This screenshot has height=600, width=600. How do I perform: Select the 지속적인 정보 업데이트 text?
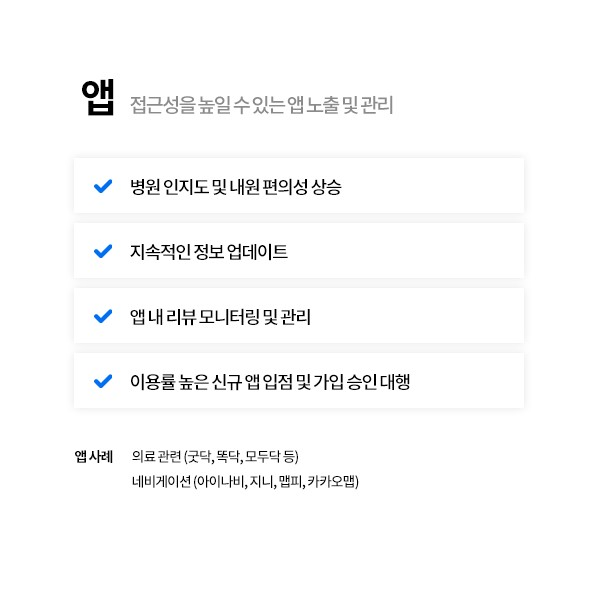coord(209,251)
